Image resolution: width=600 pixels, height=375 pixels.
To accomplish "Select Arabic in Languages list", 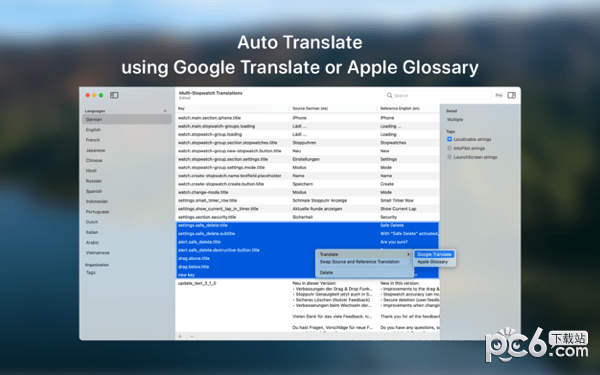I will coord(127,243).
